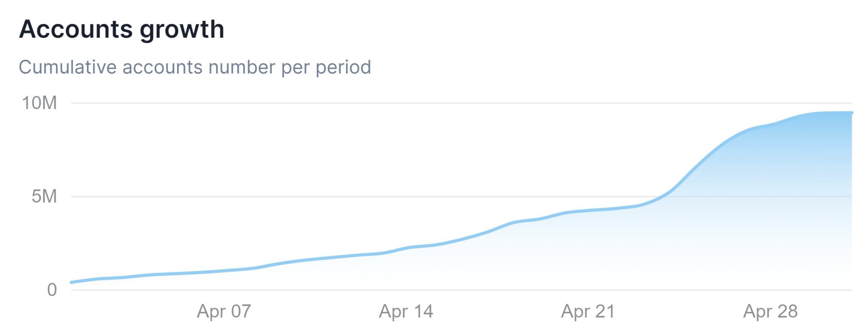Image resolution: width=868 pixels, height=334 pixels.
Task: Select the "Cumulative accounts number per period" subtitle
Action: (195, 67)
